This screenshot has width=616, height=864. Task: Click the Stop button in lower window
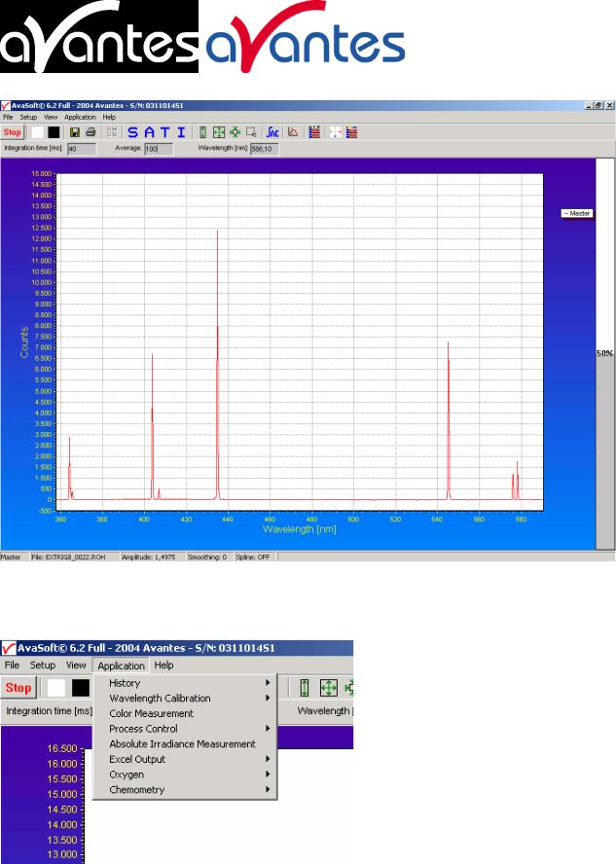coord(18,688)
